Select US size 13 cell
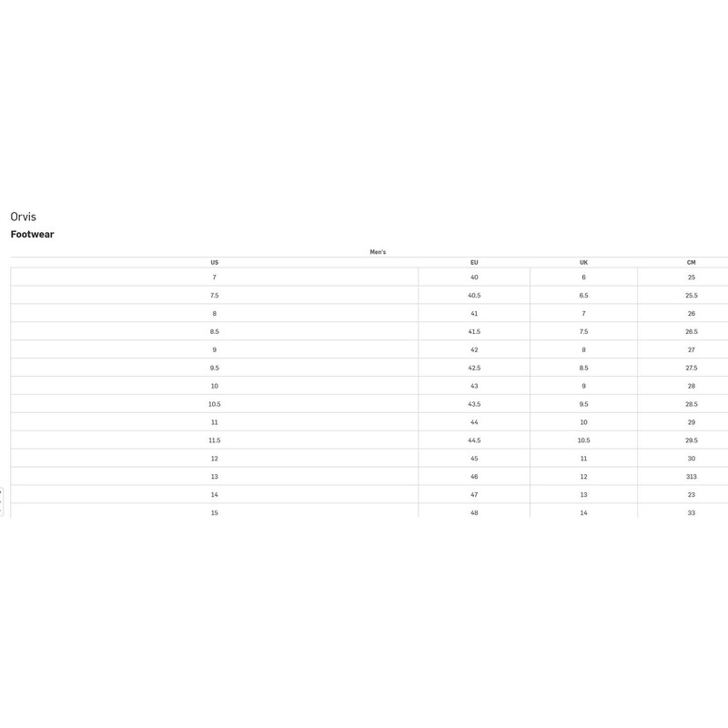The height and width of the screenshot is (728, 728). pyautogui.click(x=214, y=477)
